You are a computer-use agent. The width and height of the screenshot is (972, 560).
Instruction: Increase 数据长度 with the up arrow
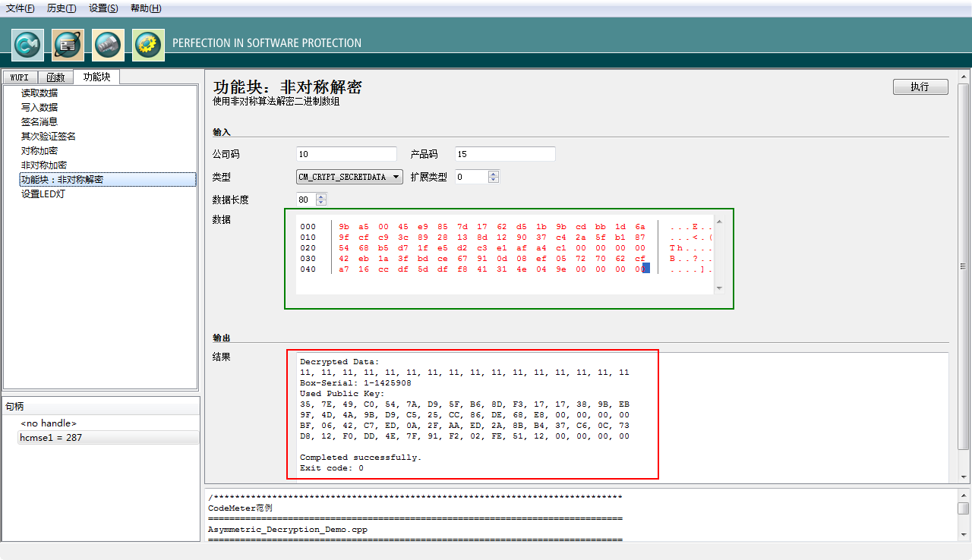(x=320, y=197)
